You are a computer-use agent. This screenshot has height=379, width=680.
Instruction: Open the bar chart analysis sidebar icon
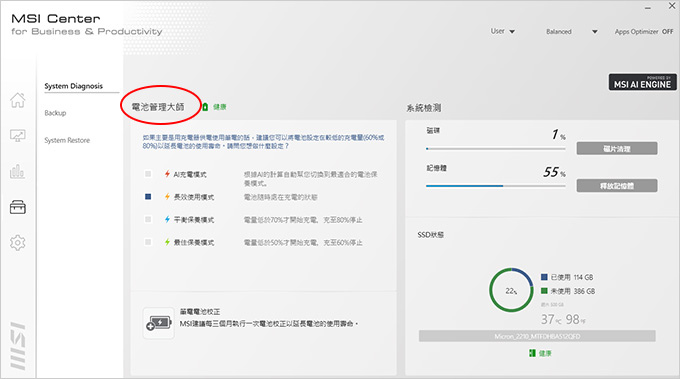pos(18,171)
